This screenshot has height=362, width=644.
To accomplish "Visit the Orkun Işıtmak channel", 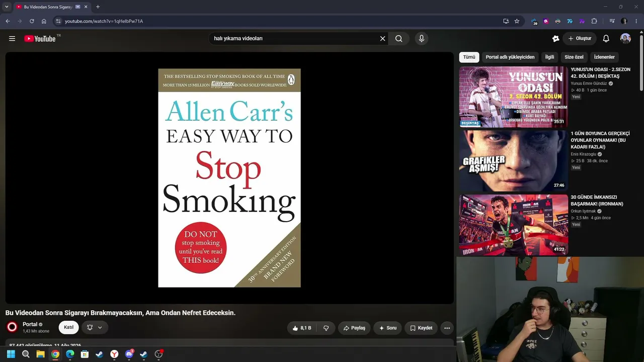I will [583, 211].
